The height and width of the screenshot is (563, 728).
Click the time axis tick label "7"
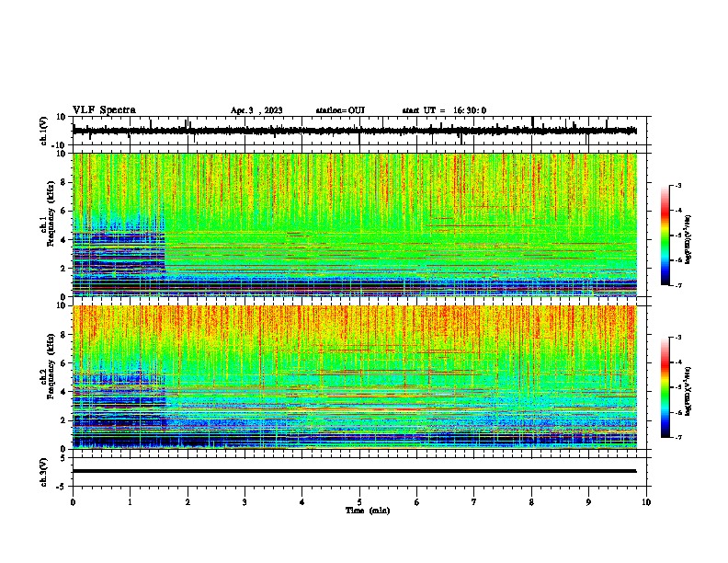(474, 502)
